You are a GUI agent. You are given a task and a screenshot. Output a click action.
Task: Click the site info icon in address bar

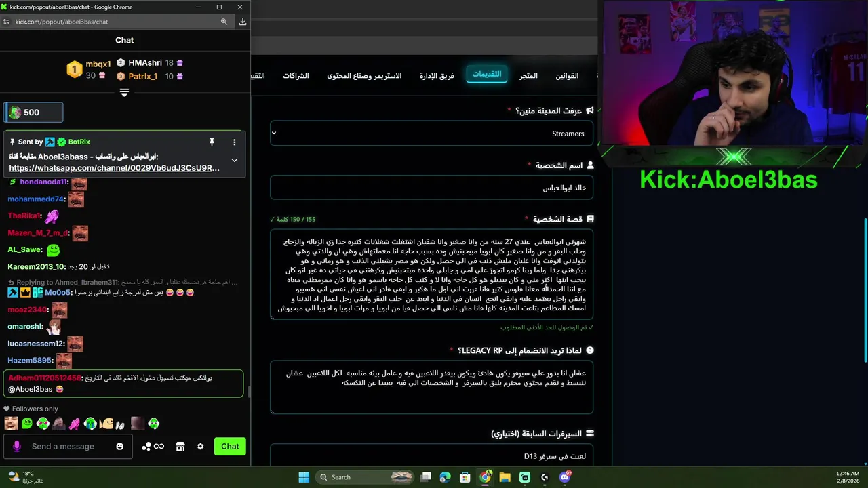(6, 22)
